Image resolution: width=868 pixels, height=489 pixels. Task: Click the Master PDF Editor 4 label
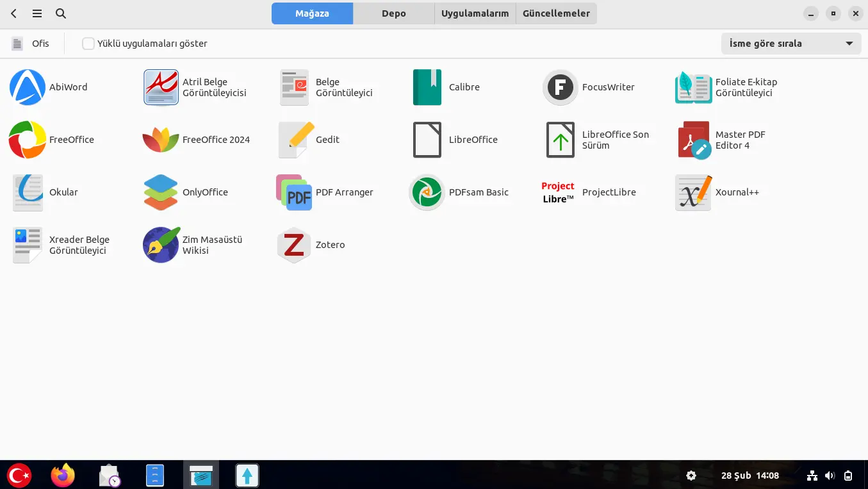click(x=741, y=140)
